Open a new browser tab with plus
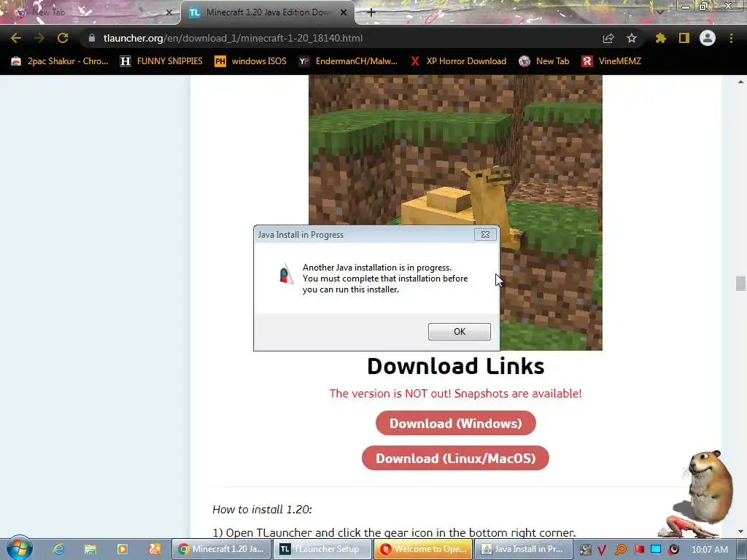This screenshot has width=747, height=560. [371, 12]
